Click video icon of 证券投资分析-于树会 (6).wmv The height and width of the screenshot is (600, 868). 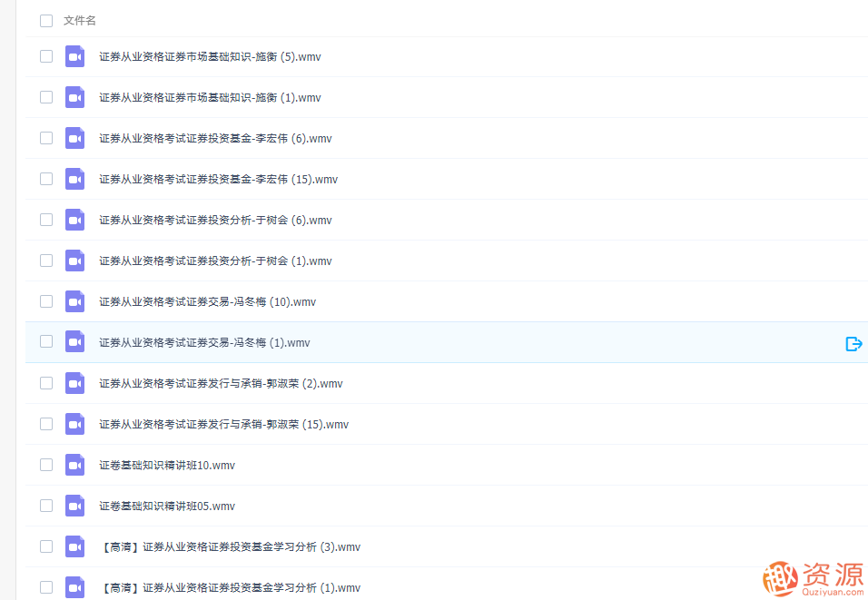pyautogui.click(x=74, y=220)
